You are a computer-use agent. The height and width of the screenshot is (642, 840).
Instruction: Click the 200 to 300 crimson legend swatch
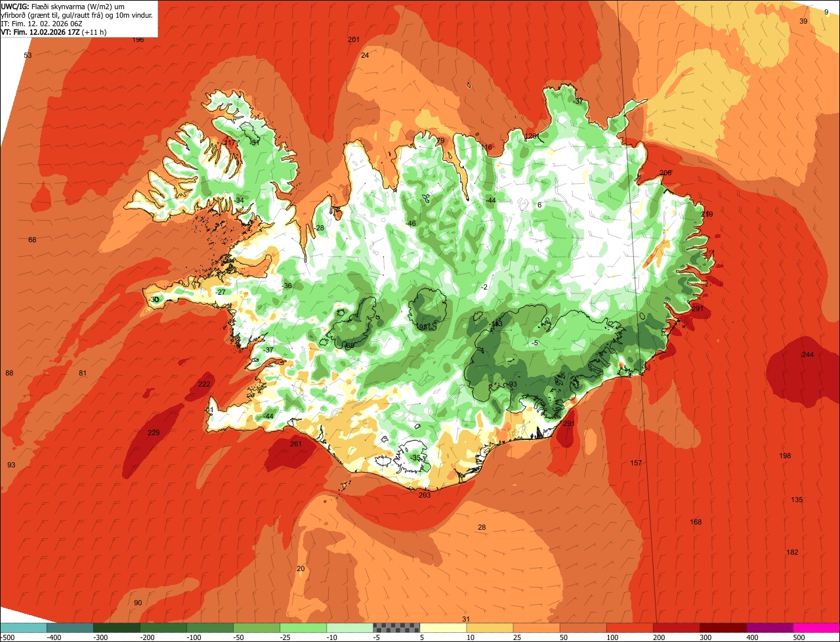click(676, 628)
